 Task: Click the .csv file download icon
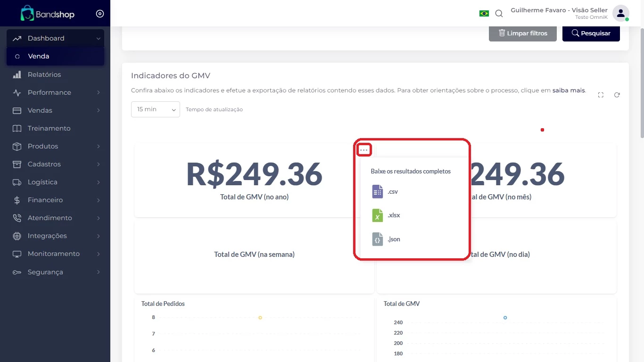tap(377, 192)
